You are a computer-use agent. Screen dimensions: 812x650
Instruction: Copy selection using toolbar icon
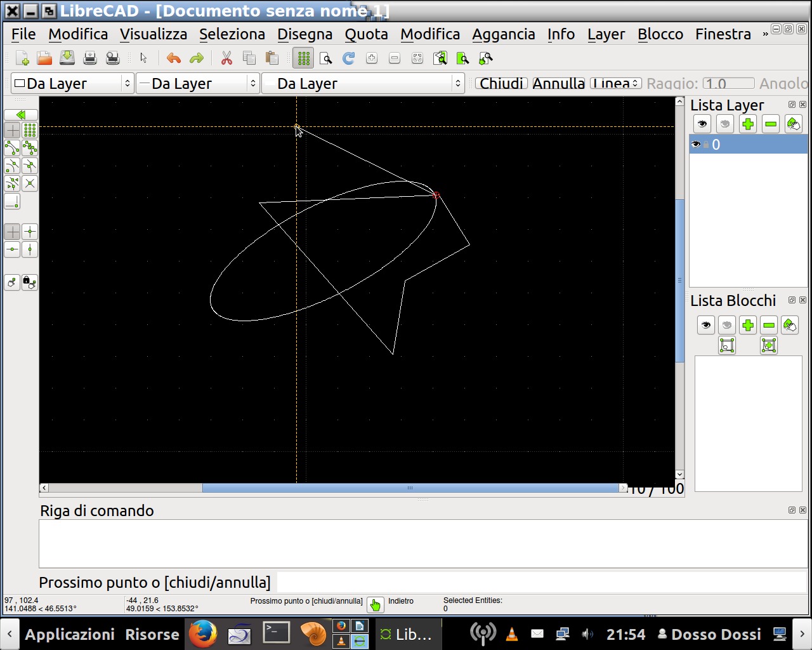(x=249, y=58)
